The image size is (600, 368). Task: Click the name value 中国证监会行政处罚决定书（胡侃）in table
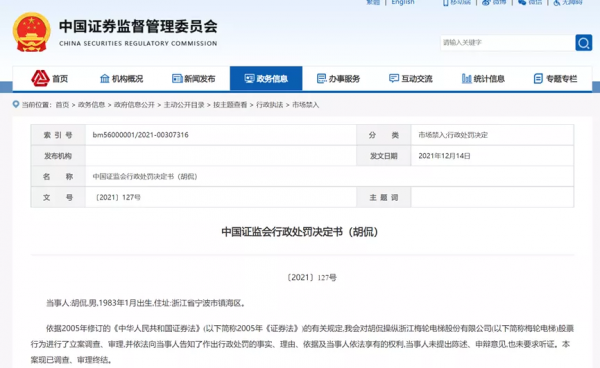(x=145, y=176)
